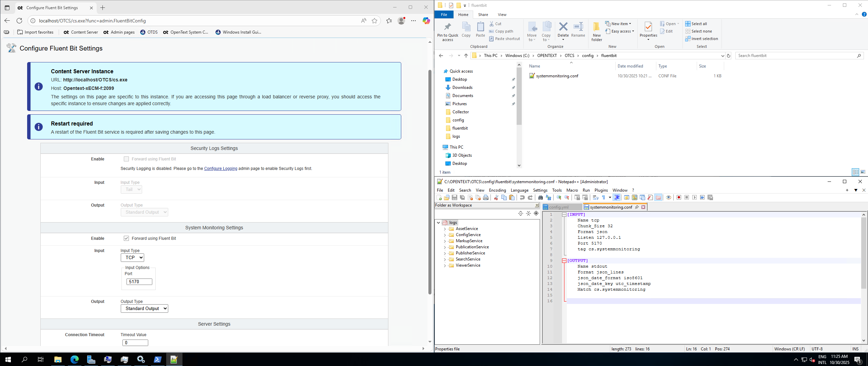Click the browser page Refresh icon
The height and width of the screenshot is (366, 868).
(x=19, y=21)
